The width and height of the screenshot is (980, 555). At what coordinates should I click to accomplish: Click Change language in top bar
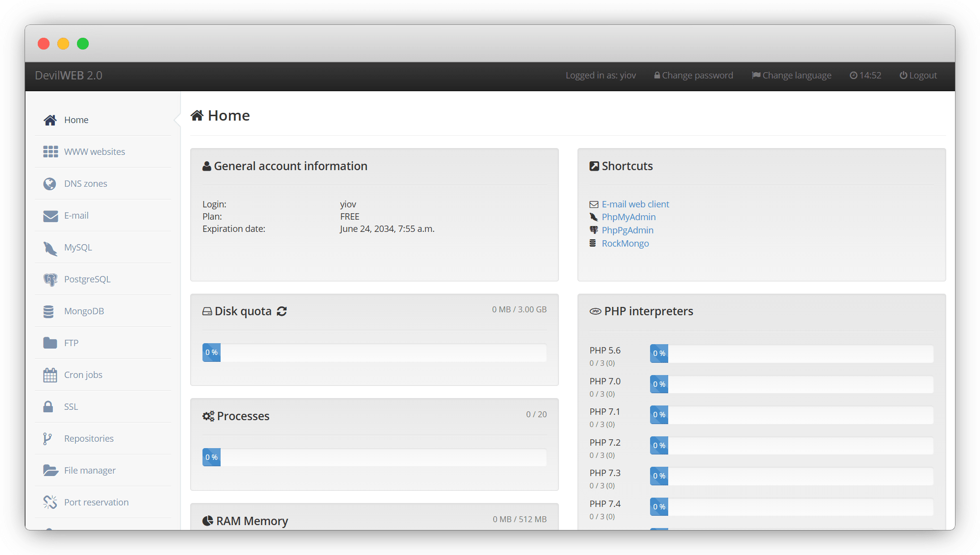pos(791,76)
